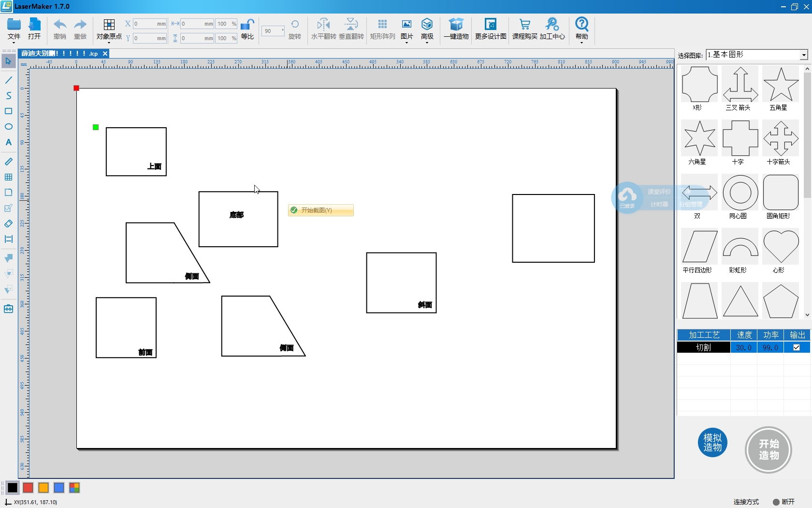Screen dimensions: 812x508
Task: Select the text A tool
Action: [x=8, y=142]
